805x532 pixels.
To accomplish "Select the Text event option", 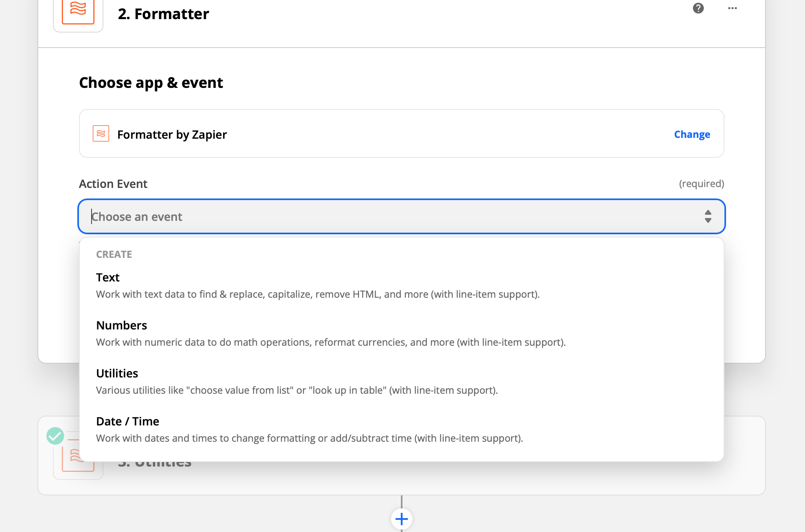I will pos(402,286).
